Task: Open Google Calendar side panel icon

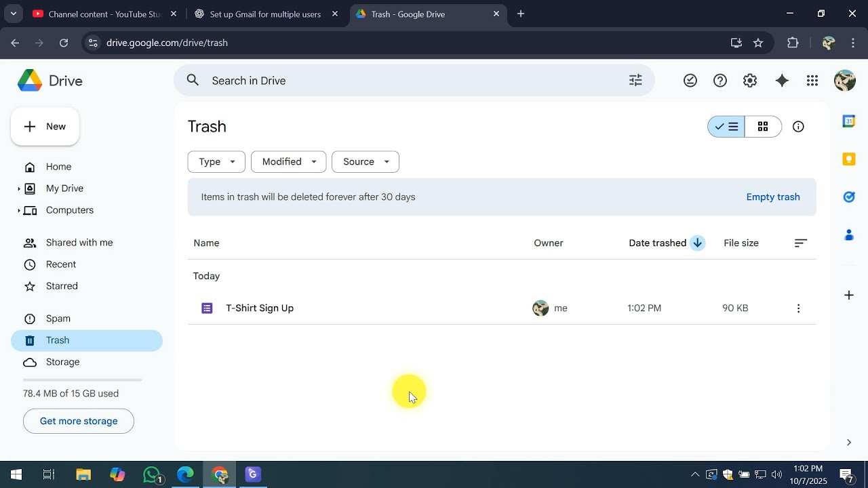Action: (849, 121)
